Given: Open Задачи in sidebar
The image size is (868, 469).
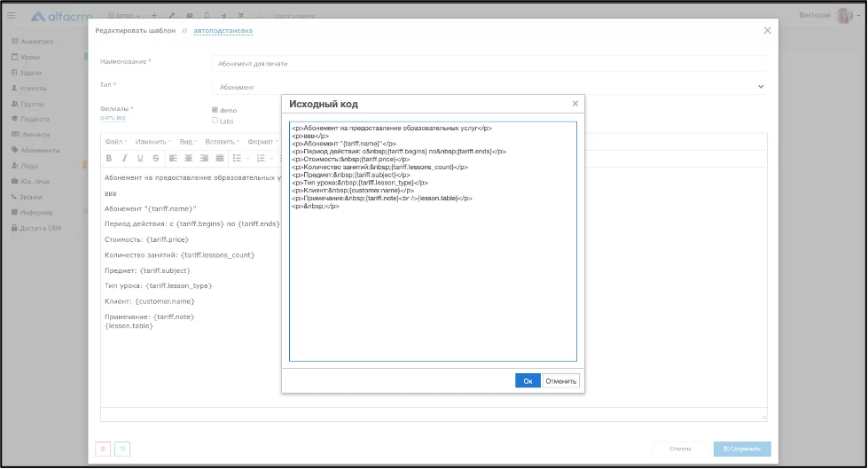Looking at the screenshot, I should (27, 73).
